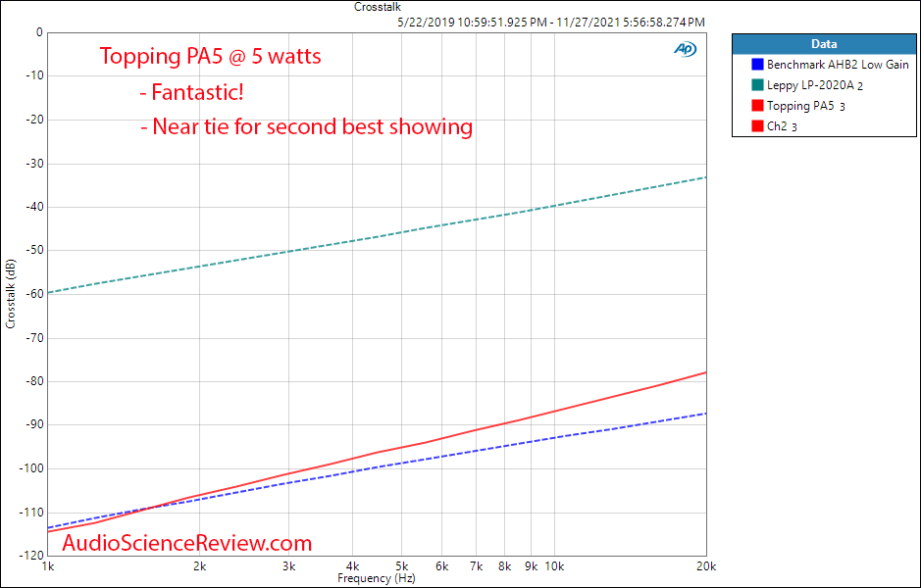Image resolution: width=921 pixels, height=588 pixels.
Task: Click the AP logo icon on the graph
Action: (x=685, y=50)
